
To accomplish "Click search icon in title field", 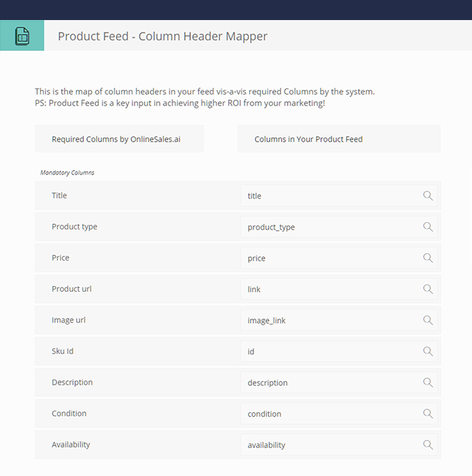I will 428,195.
